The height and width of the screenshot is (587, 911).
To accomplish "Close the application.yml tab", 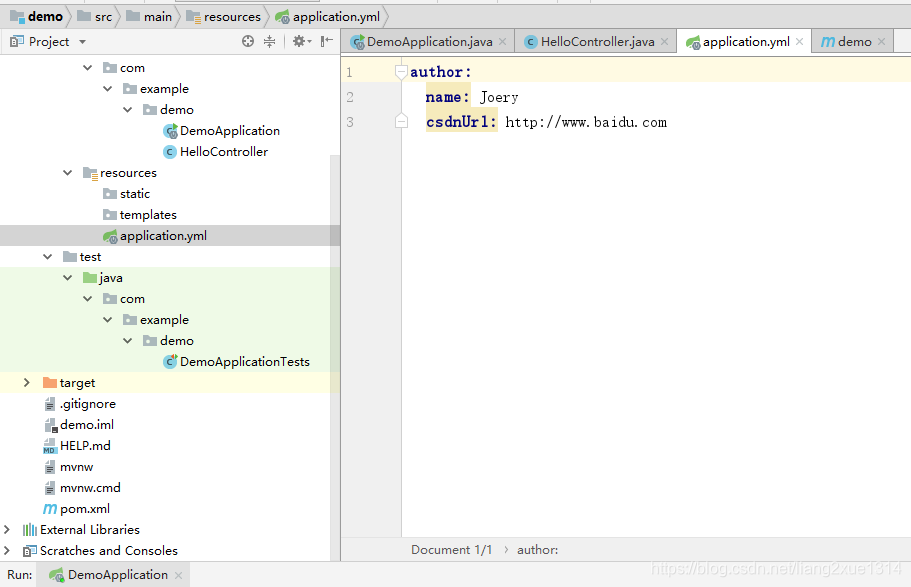I will tap(799, 42).
